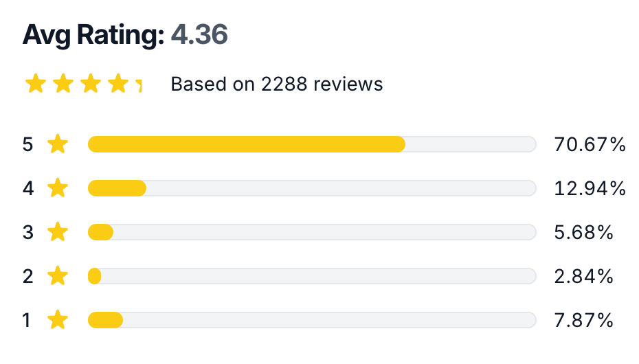This screenshot has height=364, width=639.
Task: Click the second star in average rating row
Action: click(x=63, y=84)
